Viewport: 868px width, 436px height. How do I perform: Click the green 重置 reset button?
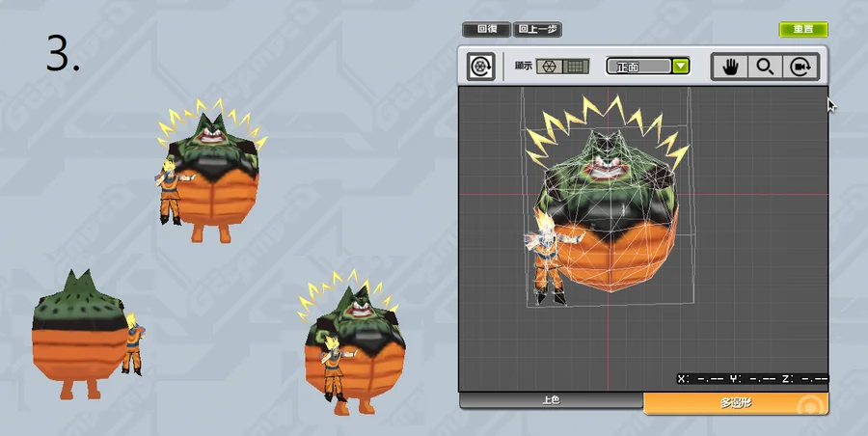(803, 29)
